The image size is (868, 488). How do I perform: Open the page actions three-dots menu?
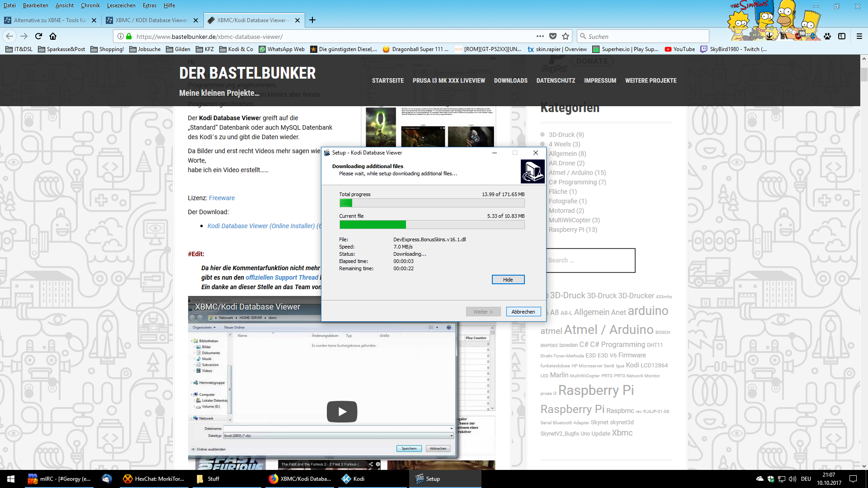click(x=540, y=36)
